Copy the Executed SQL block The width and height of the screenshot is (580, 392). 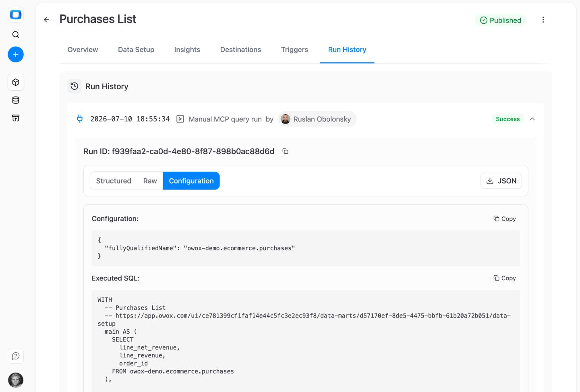(x=505, y=278)
